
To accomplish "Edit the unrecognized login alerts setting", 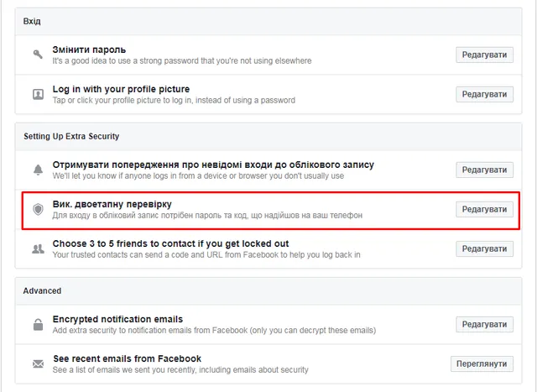I will tap(484, 170).
